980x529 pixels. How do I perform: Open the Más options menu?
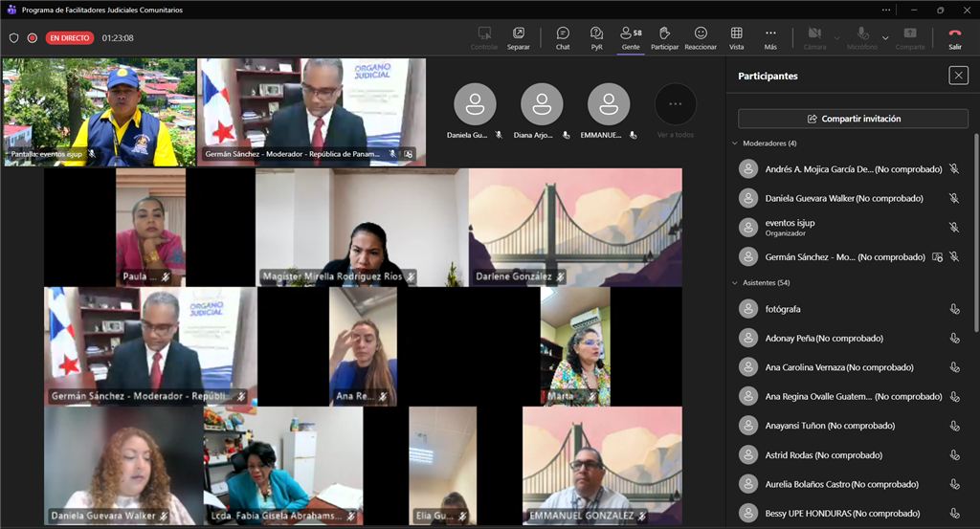(x=770, y=37)
